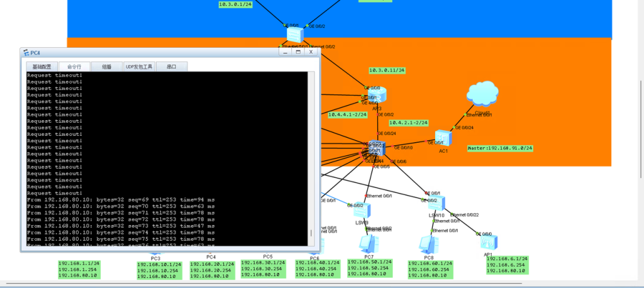Select the AC1 access controller icon
The height and width of the screenshot is (288, 644).
click(443, 139)
